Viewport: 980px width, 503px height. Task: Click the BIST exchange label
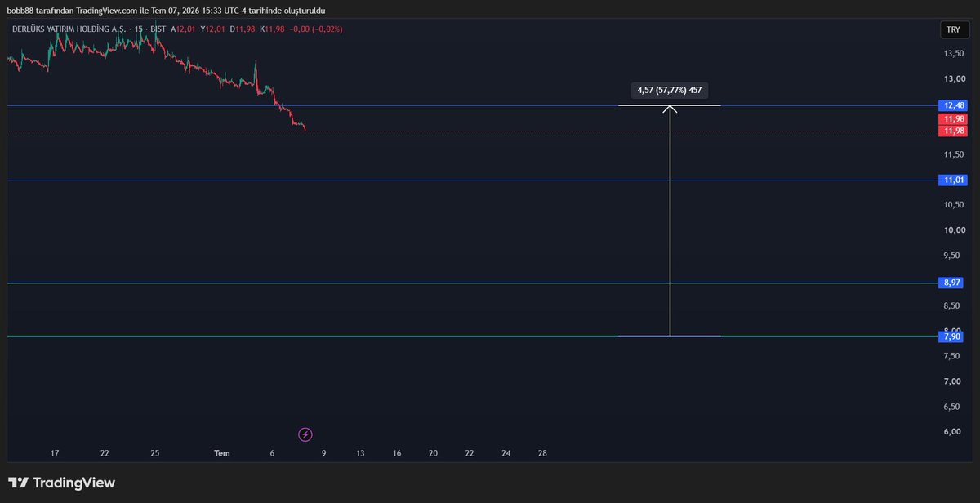pyautogui.click(x=158, y=29)
